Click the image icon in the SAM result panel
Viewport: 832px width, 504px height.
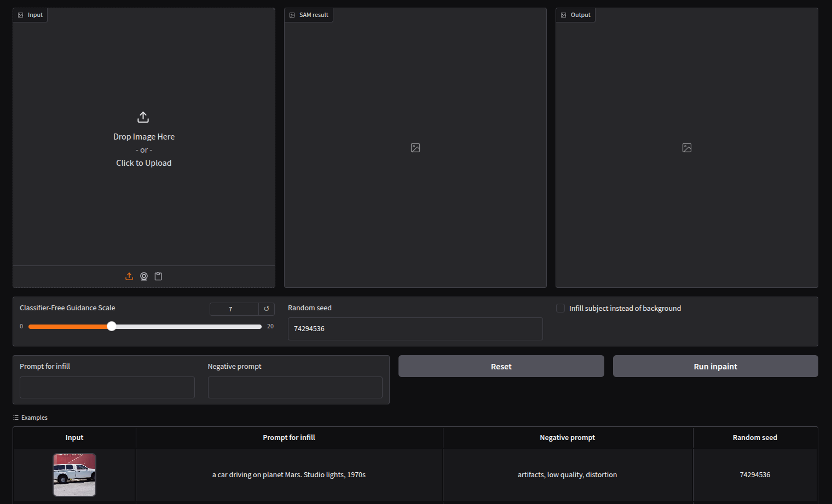[415, 147]
